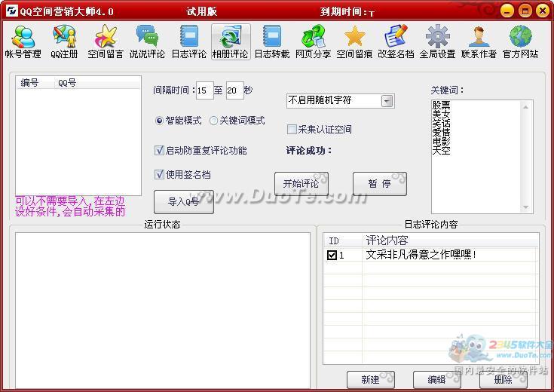Screen dimensions: 554x392
Task: Click keyword 笑话 in the list
Action: click(441, 124)
